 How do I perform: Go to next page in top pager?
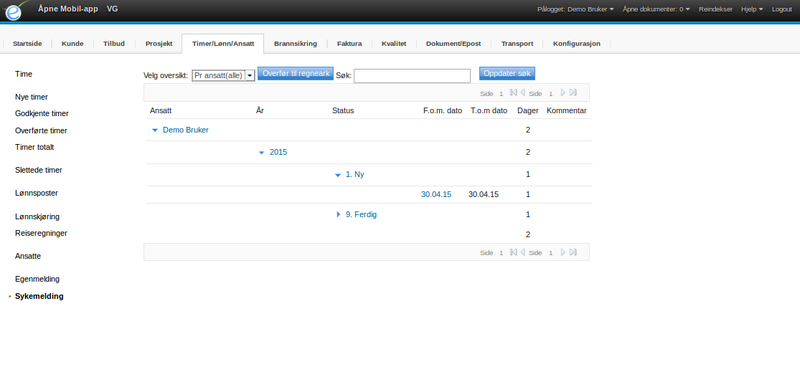click(563, 93)
